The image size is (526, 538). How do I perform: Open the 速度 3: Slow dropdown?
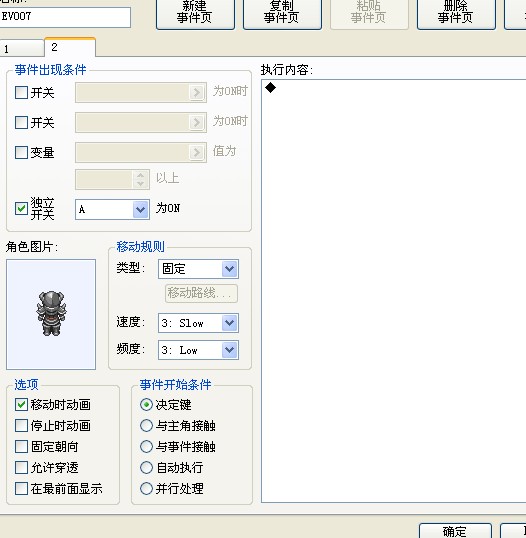tap(198, 323)
